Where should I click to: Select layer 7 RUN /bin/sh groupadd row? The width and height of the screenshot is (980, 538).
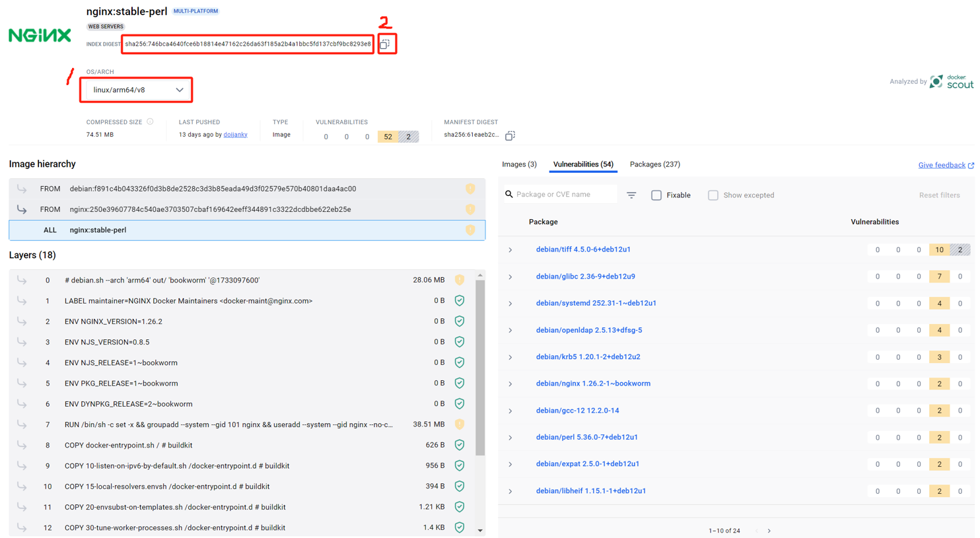click(x=242, y=424)
